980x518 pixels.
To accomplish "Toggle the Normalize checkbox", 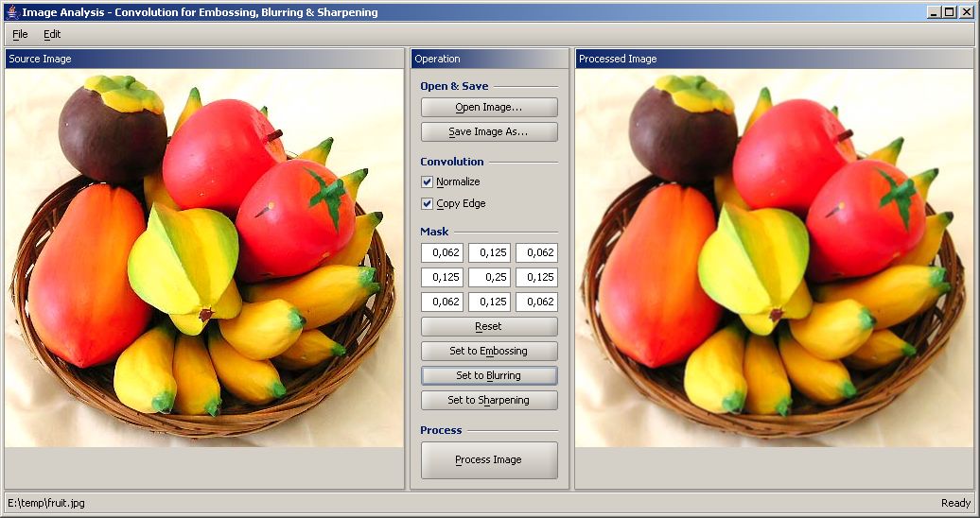I will 428,181.
